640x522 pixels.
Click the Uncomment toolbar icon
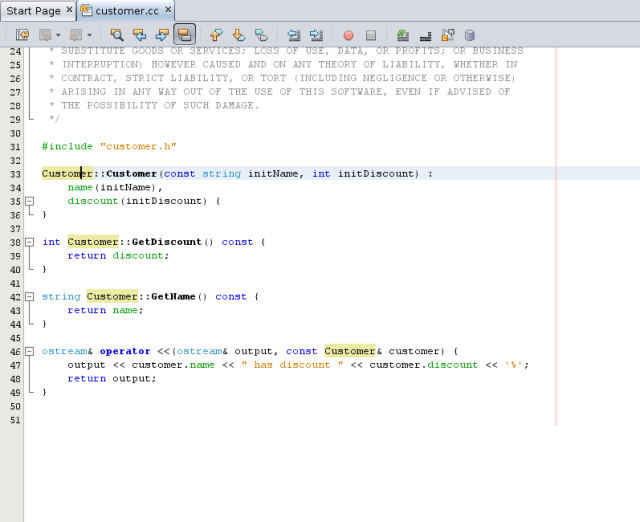tap(425, 36)
